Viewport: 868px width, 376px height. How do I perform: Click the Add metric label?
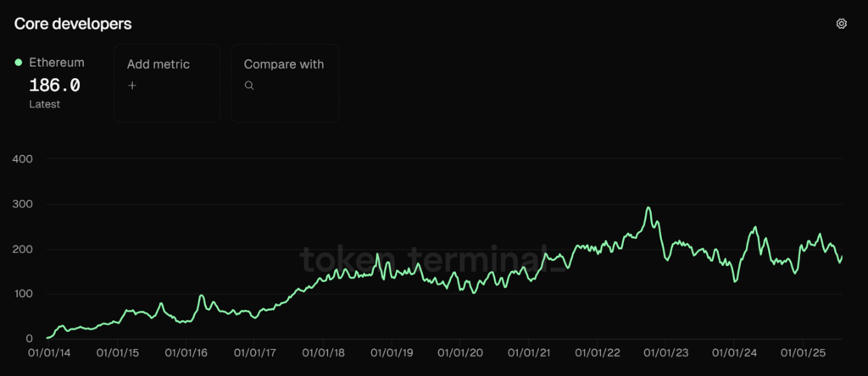(159, 64)
